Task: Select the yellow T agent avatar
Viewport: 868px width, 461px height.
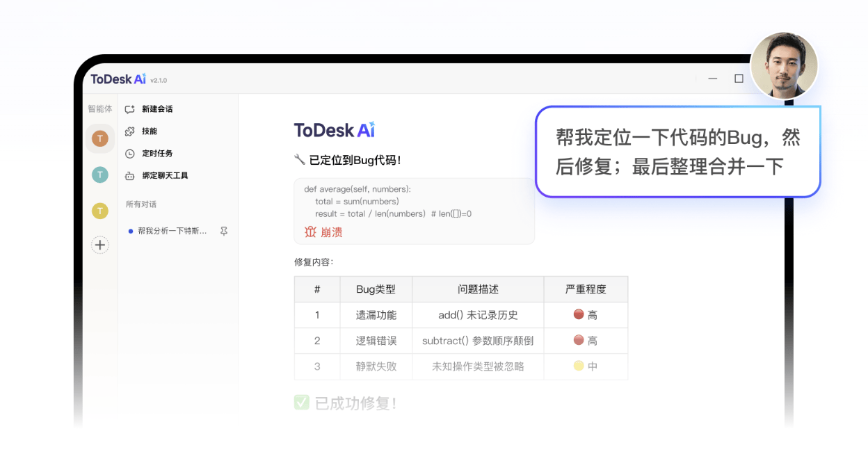Action: pos(100,211)
